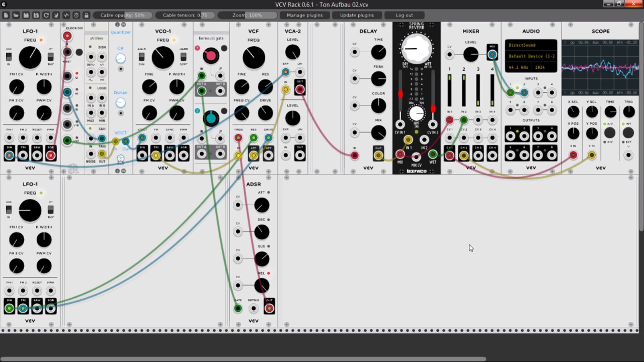Click the Update plugins button
Image resolution: width=644 pixels, height=362 pixels.
point(357,15)
